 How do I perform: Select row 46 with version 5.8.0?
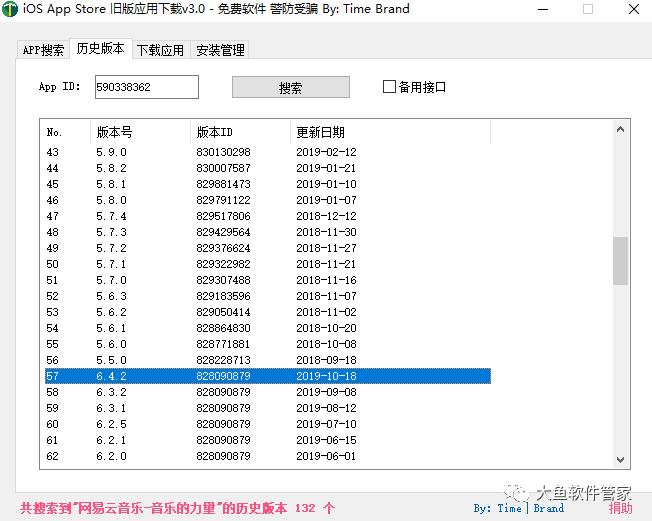(x=268, y=200)
